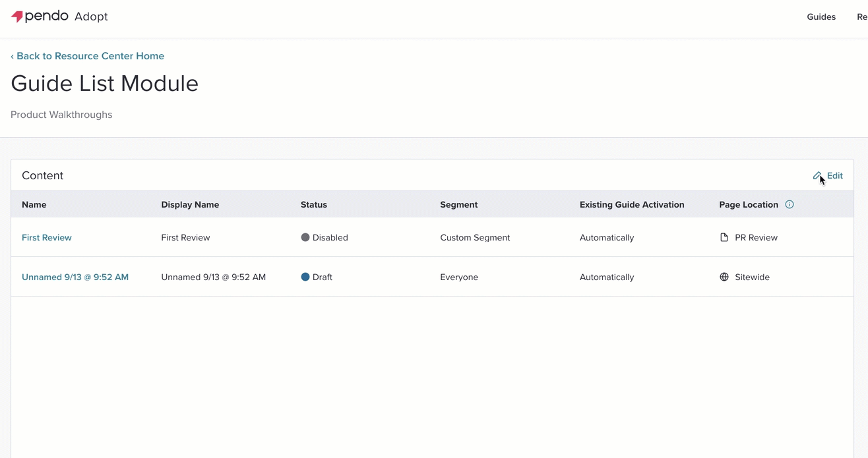Go back to Resource Center Home
This screenshot has height=458, width=868.
tap(88, 56)
